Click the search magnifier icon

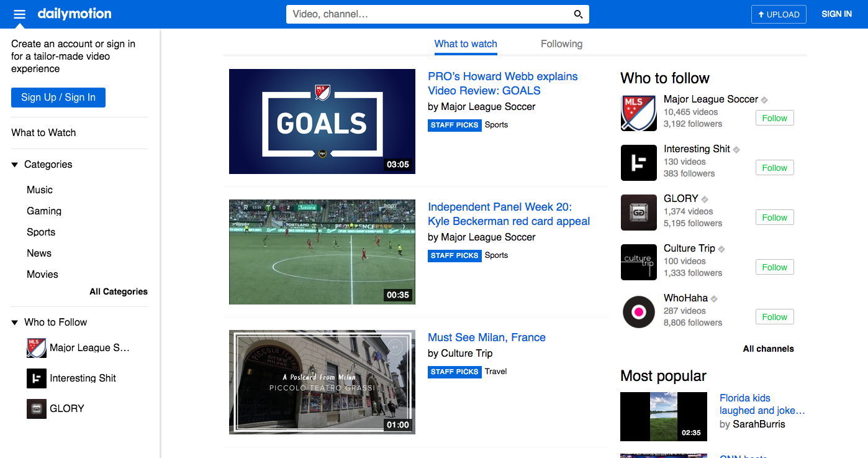[x=577, y=14]
